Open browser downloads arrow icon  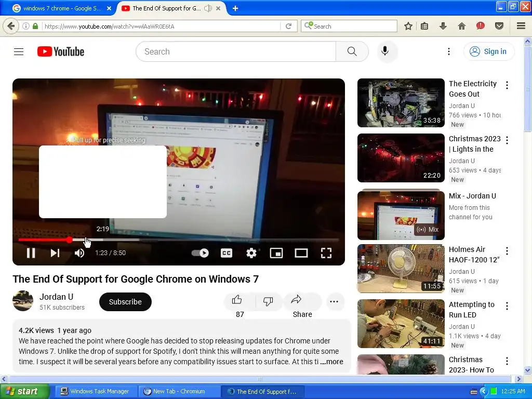(x=443, y=26)
